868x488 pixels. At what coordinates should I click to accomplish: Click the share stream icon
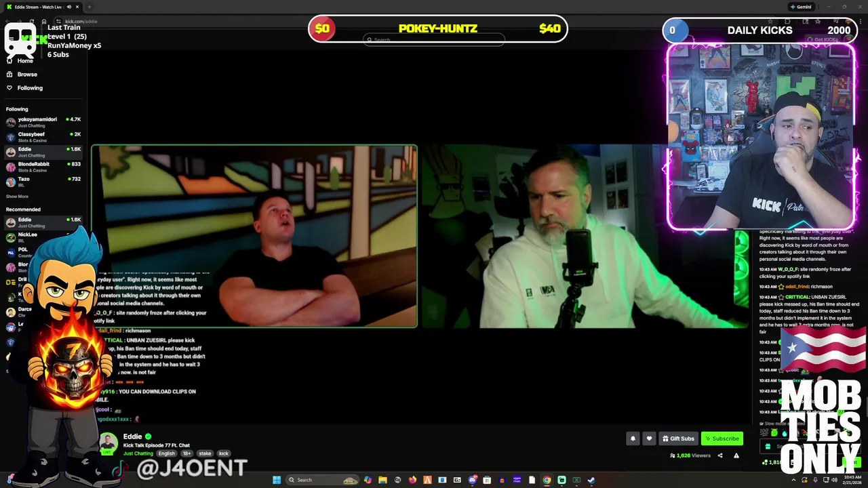[x=720, y=455]
